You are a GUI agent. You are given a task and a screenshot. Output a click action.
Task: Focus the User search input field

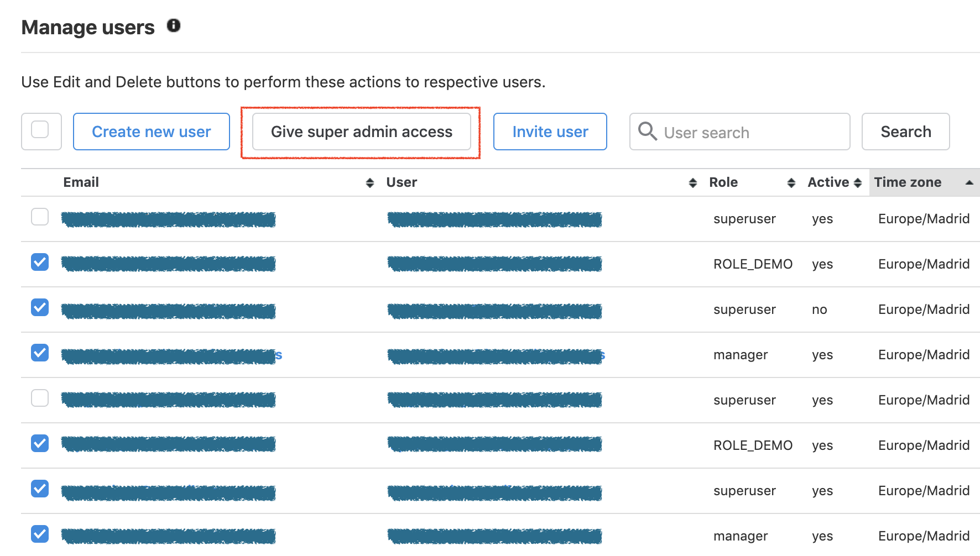[x=740, y=132]
